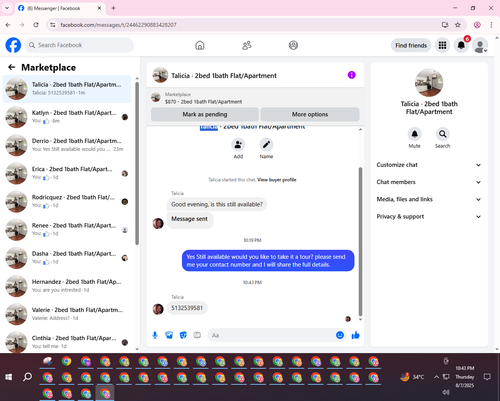Screen dimensions: 500x401
Task: Expand Chat members section
Action: point(429,182)
